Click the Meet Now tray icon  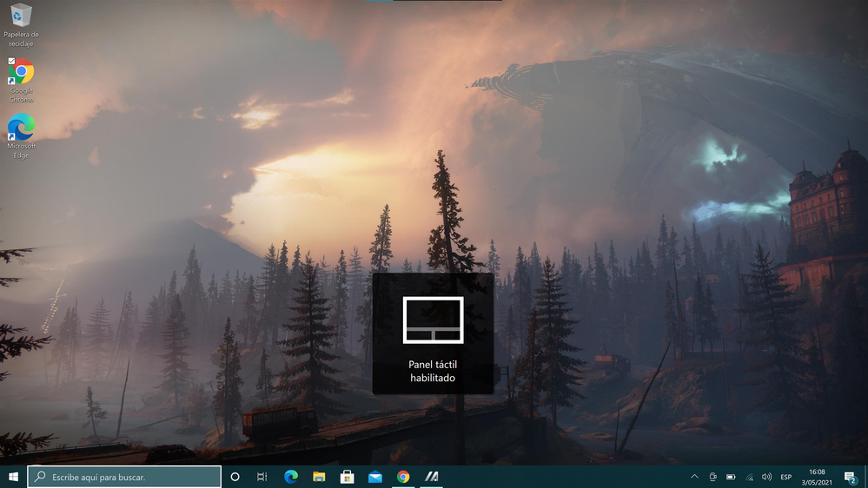coord(712,477)
